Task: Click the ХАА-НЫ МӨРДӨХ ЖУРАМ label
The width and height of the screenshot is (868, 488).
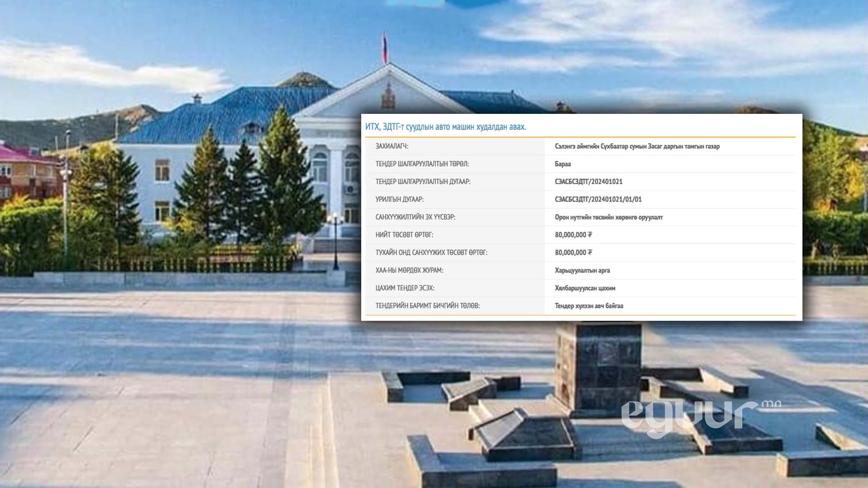Action: click(409, 270)
